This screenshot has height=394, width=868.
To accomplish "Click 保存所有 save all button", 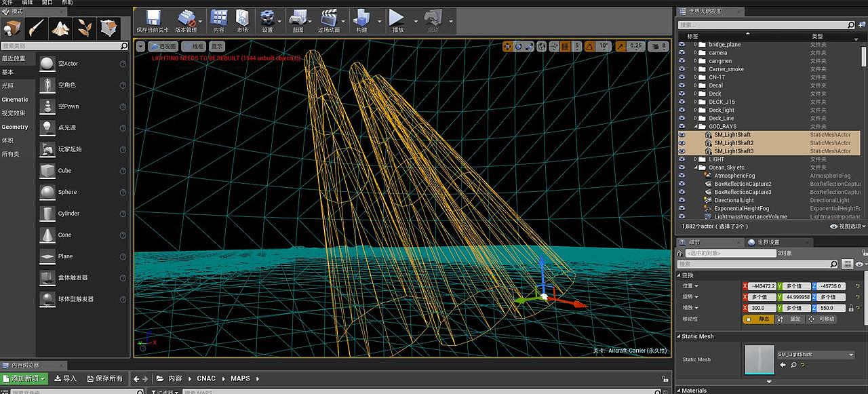I will pyautogui.click(x=104, y=378).
